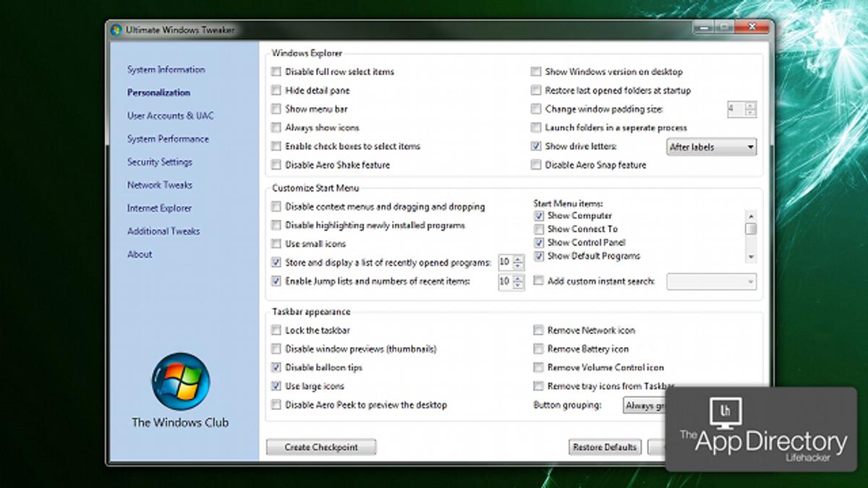The image size is (868, 488).
Task: Select Internet Explorer in the sidebar
Action: coord(159,208)
